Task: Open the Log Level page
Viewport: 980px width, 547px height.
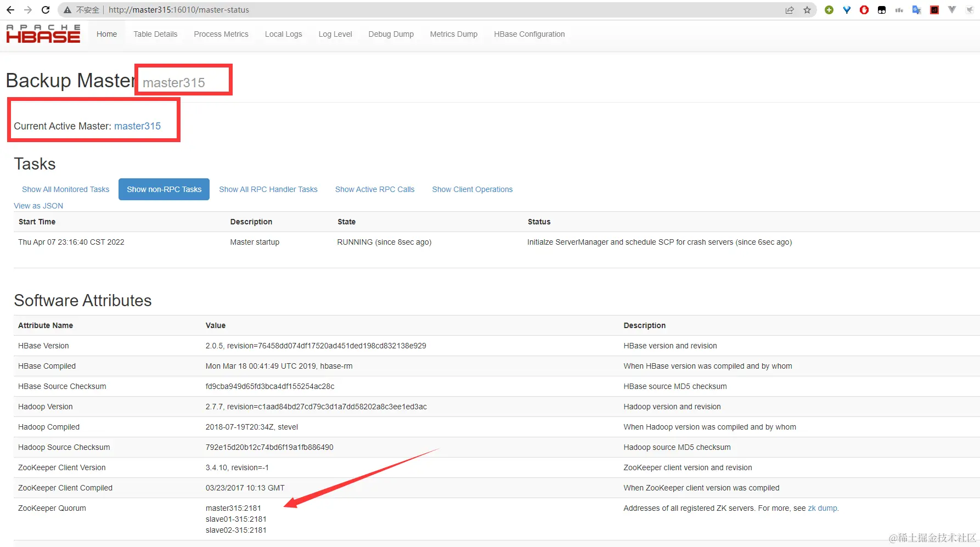Action: (335, 34)
